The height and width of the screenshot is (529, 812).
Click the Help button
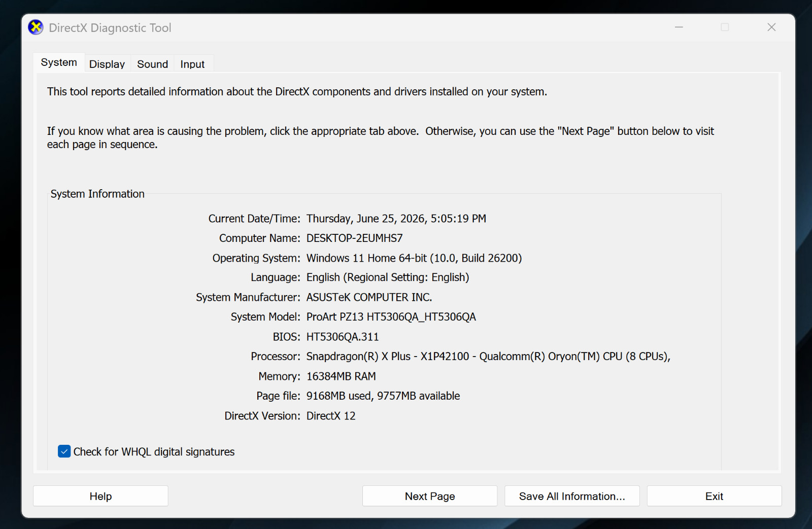coord(100,496)
